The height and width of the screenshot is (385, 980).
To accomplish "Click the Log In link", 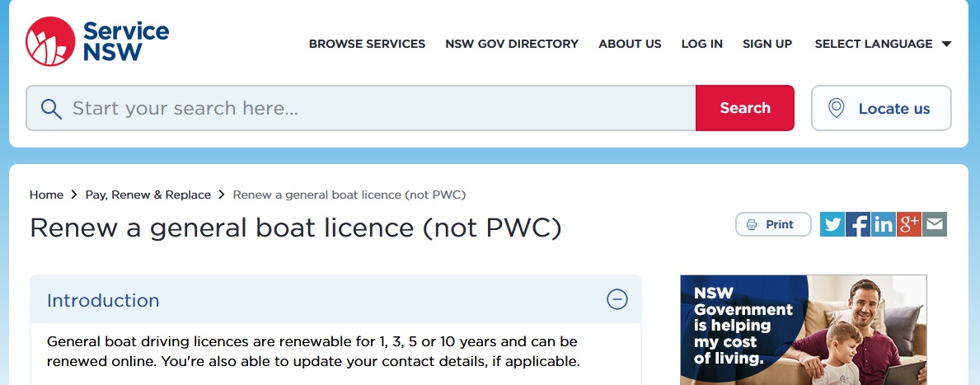I will (701, 44).
